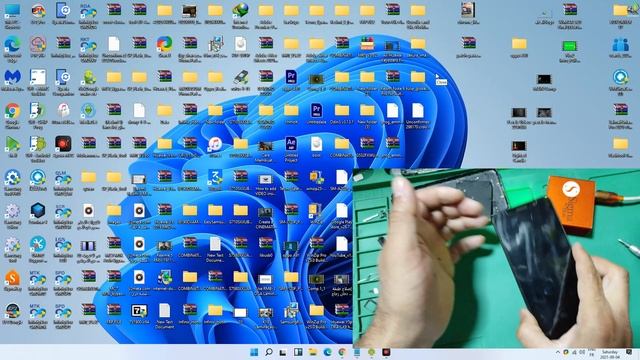The image size is (640, 360).
Task: Open File Explorer from the taskbar
Action: coord(313,352)
